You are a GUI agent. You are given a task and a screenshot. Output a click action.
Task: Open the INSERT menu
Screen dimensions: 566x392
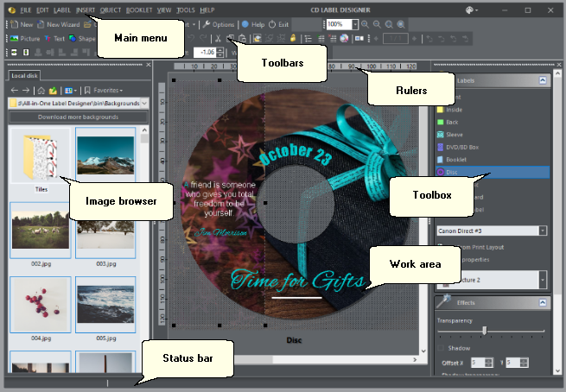(86, 9)
